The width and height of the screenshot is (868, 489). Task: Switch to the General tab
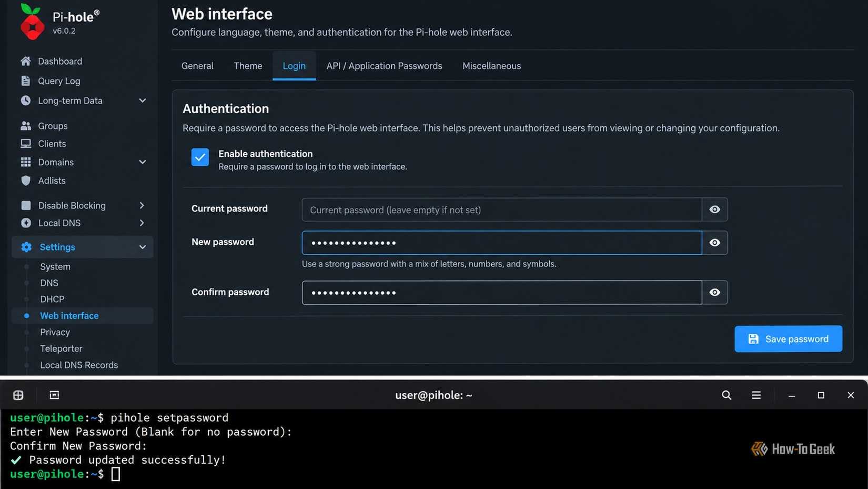point(197,66)
